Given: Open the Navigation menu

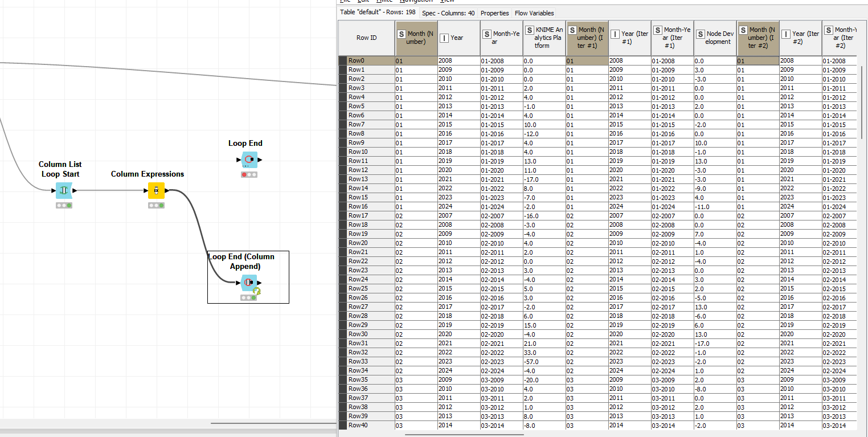Looking at the screenshot, I should [x=416, y=2].
